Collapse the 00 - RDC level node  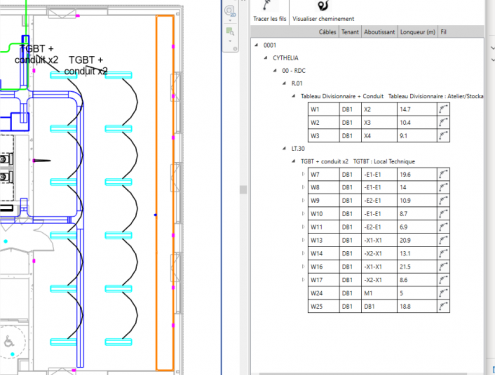[x=275, y=70]
